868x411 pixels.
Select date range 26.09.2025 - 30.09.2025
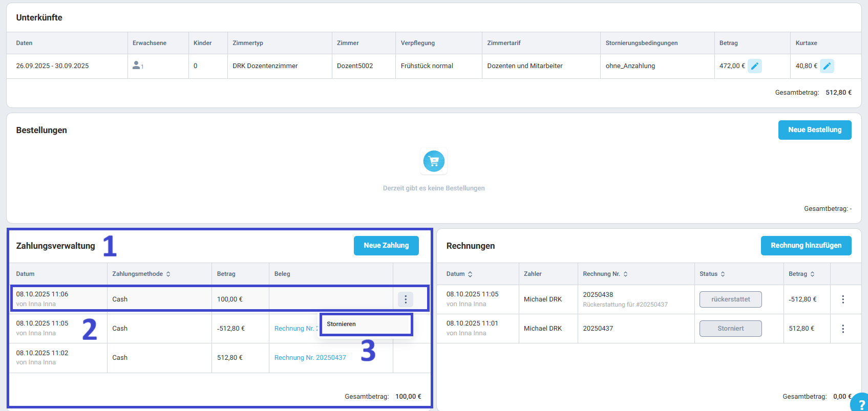pos(52,66)
